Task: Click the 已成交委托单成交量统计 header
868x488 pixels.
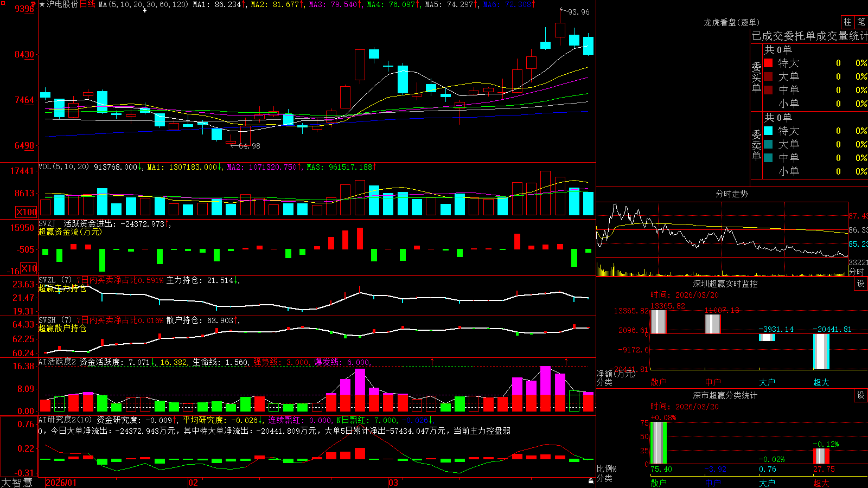Action: 809,36
